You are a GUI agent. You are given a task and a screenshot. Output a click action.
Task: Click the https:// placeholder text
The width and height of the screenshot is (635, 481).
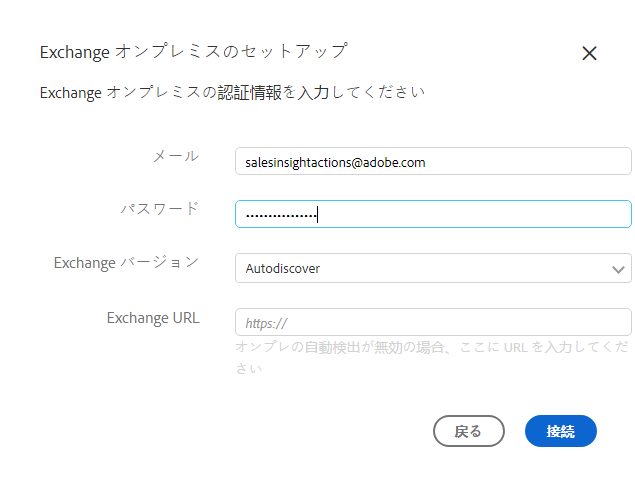(x=266, y=323)
